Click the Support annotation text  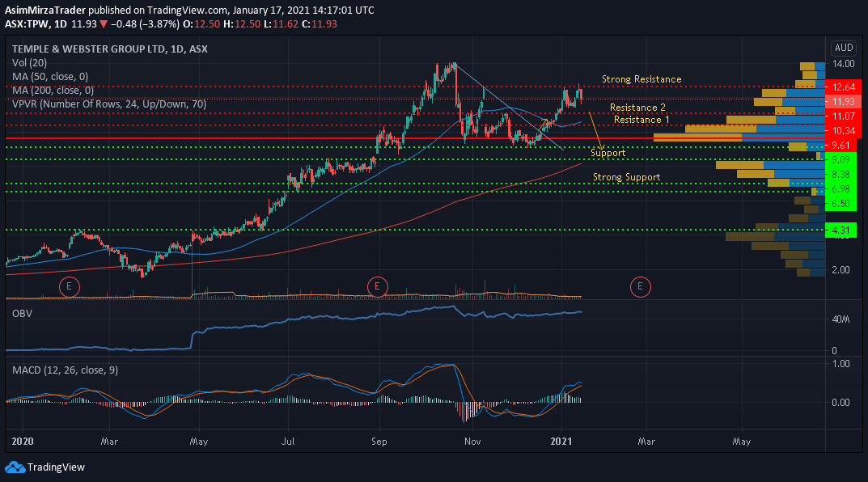click(x=608, y=154)
